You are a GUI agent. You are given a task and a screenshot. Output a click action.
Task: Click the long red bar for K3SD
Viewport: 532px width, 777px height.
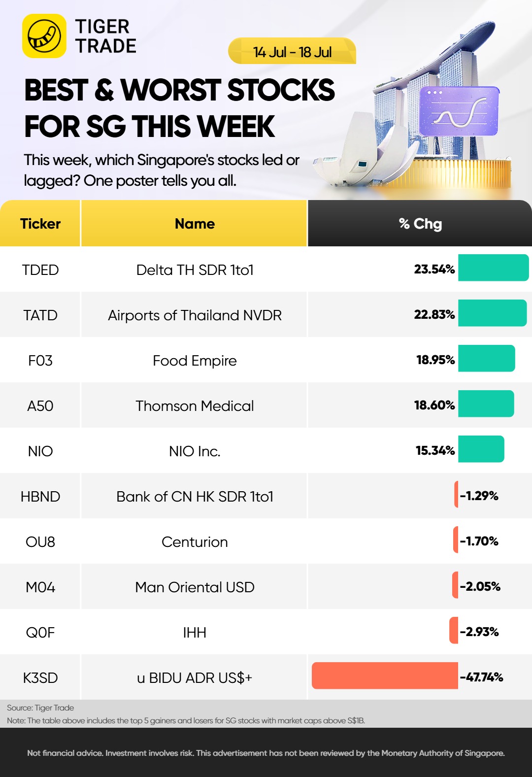click(x=385, y=676)
